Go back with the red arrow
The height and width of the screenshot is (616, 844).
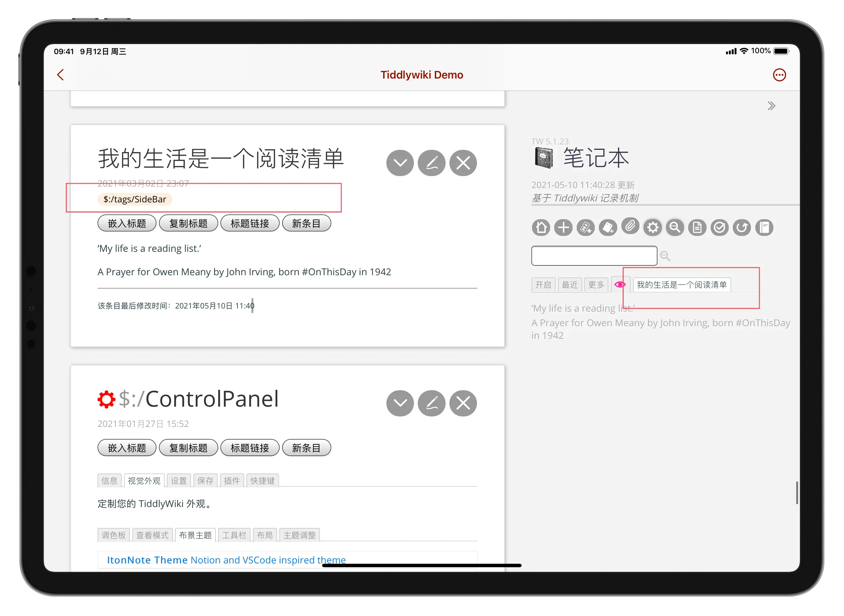(x=60, y=74)
